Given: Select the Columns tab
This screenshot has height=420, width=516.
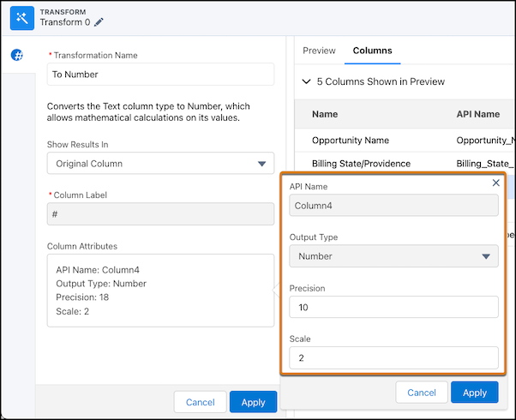Looking at the screenshot, I should [372, 51].
